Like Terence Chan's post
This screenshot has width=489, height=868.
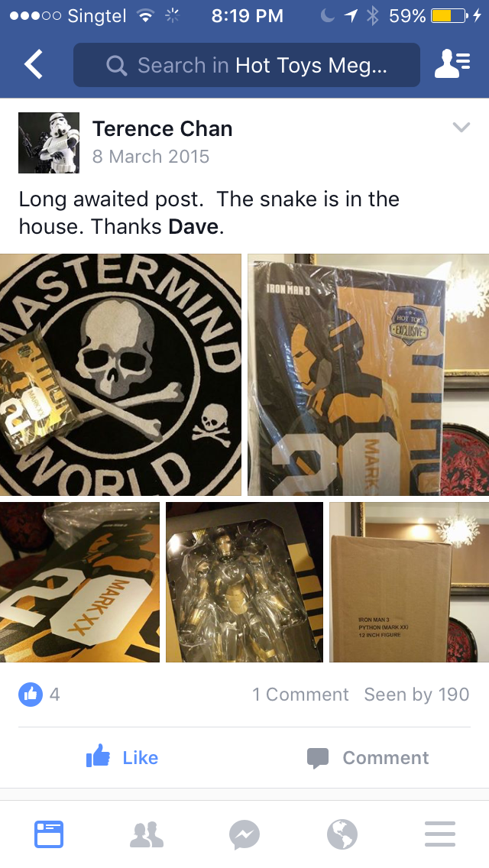pos(122,756)
